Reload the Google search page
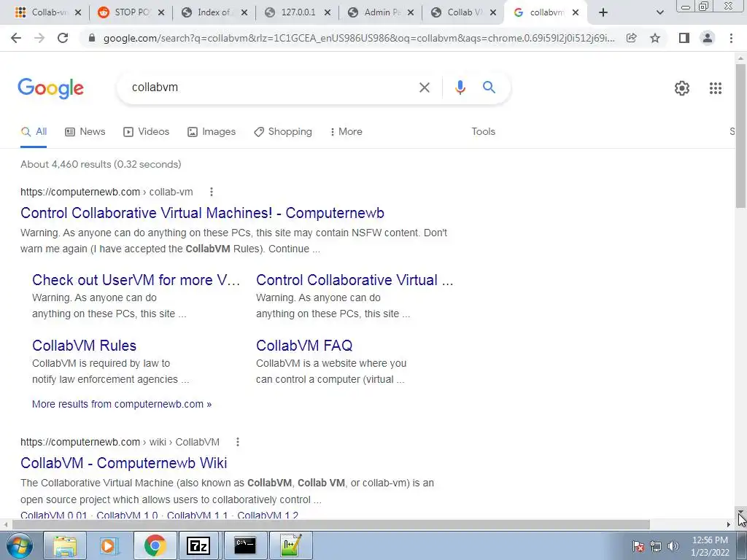747x560 pixels. 63,38
